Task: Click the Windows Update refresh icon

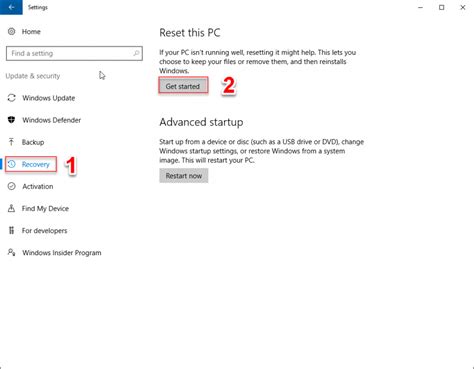Action: [x=12, y=98]
